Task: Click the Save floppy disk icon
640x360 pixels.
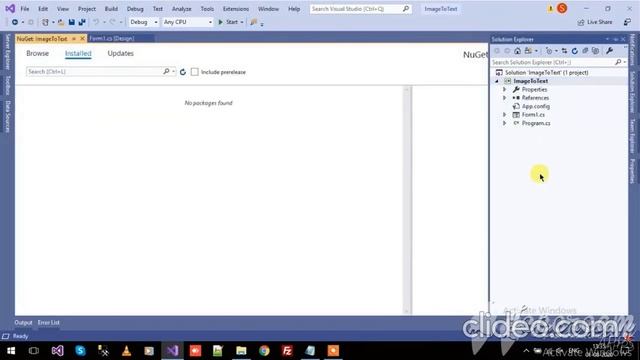Action: (x=71, y=22)
